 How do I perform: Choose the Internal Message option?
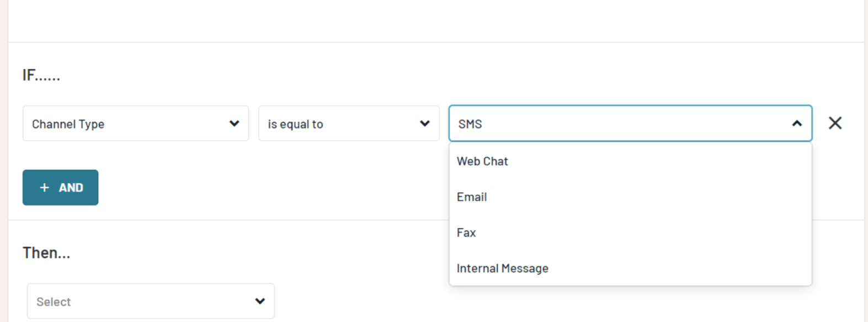coord(502,269)
